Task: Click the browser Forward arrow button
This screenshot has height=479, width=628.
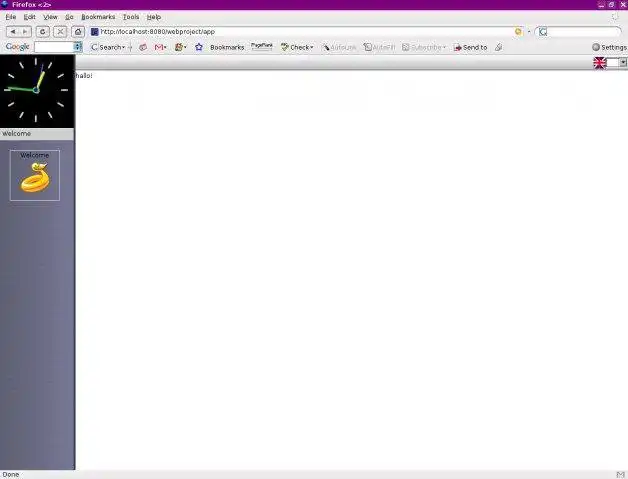Action: click(x=25, y=32)
